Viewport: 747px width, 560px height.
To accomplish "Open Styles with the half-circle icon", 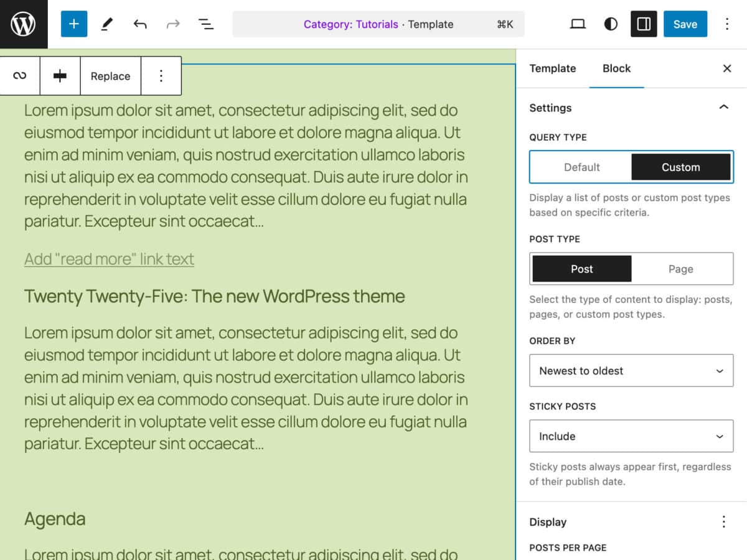I will [610, 24].
